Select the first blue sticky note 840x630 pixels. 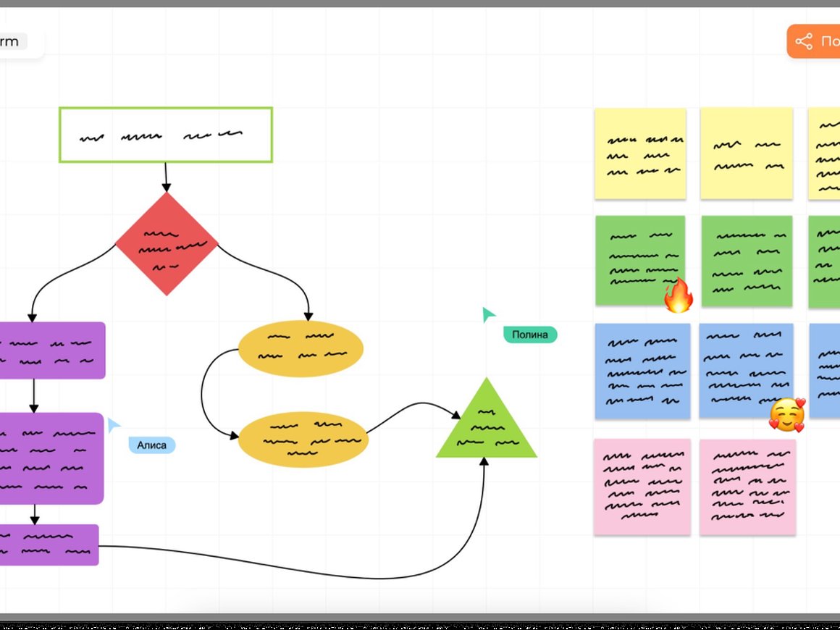tap(642, 371)
